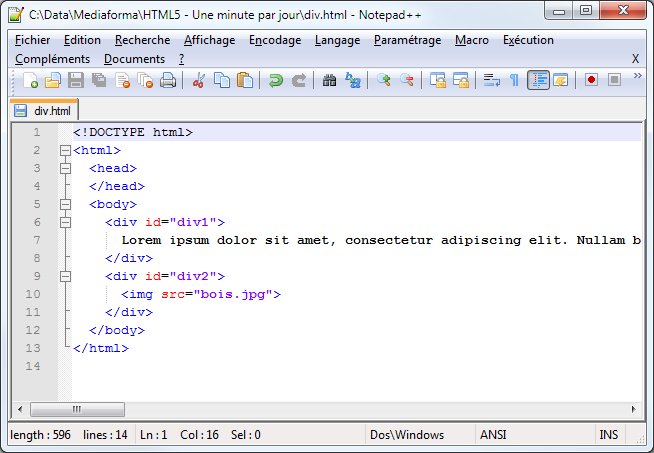654x453 pixels.
Task: Start macro recording with red dot icon
Action: tap(591, 81)
